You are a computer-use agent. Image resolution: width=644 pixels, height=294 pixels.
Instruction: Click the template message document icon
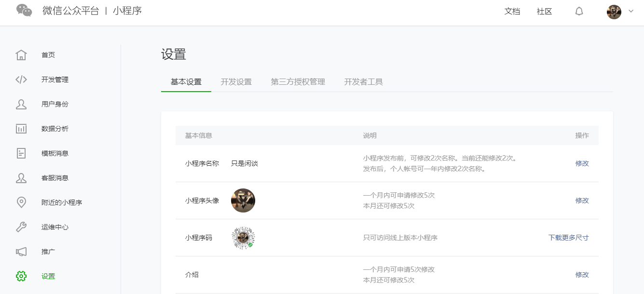tap(21, 153)
